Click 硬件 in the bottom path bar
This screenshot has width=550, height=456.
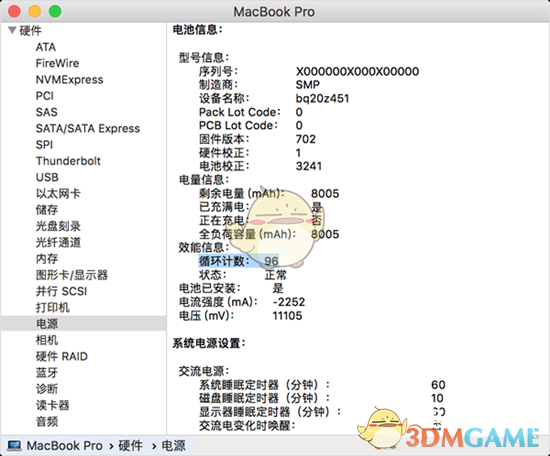pyautogui.click(x=130, y=445)
